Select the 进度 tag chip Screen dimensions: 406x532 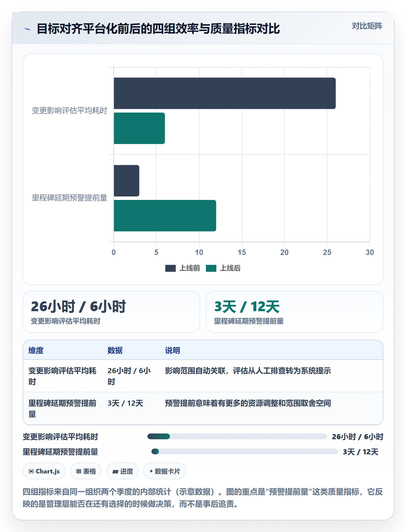tap(122, 471)
